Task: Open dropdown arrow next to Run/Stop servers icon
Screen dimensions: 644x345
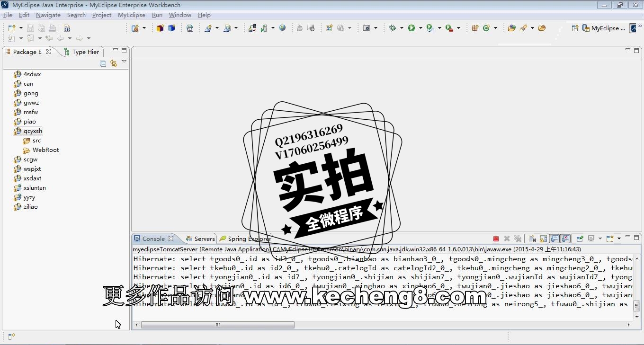Action: click(273, 28)
